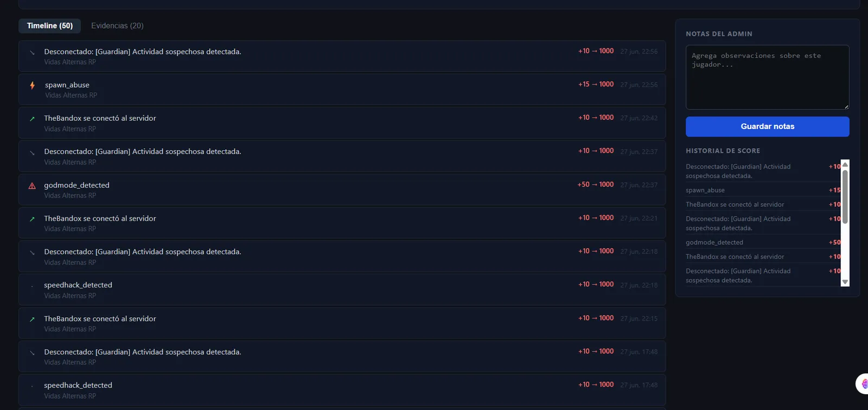Click the green arrow icon at 22:42 connection
Screen dimensions: 868x410
tap(32, 119)
